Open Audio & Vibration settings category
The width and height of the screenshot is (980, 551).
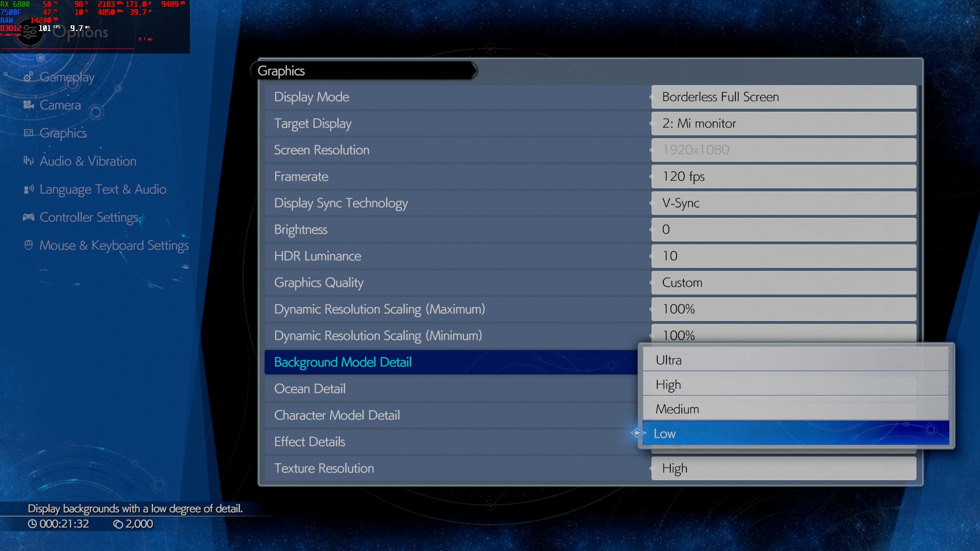88,161
